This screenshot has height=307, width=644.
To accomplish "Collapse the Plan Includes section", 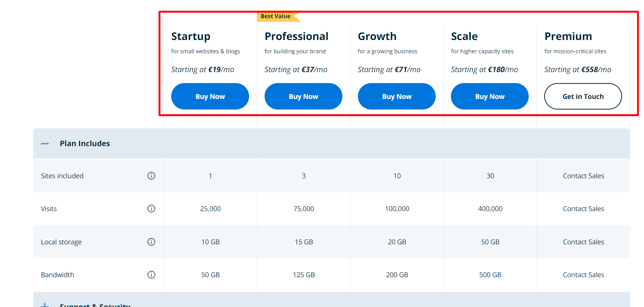I will tap(45, 143).
